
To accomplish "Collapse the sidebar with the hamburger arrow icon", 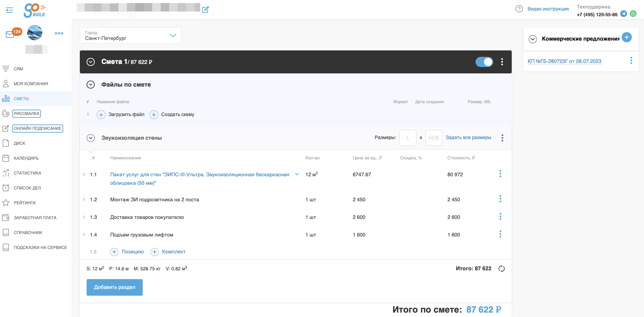I will tap(9, 10).
